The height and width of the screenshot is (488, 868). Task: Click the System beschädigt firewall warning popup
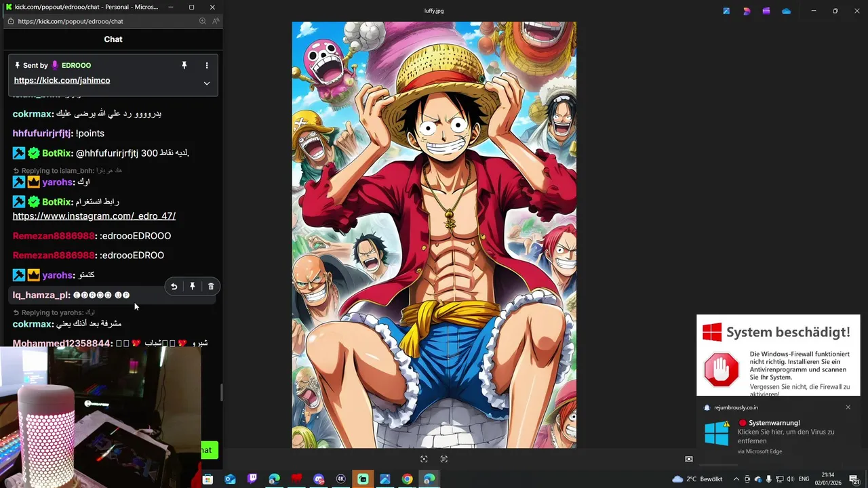pyautogui.click(x=778, y=355)
